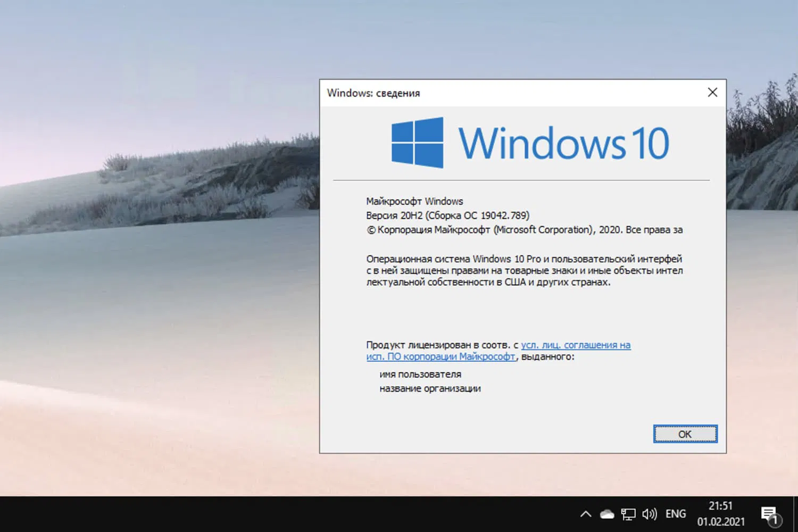Click the link "исп. ПО корпорации Майкрософт"
This screenshot has height=532, width=798.
point(439,356)
